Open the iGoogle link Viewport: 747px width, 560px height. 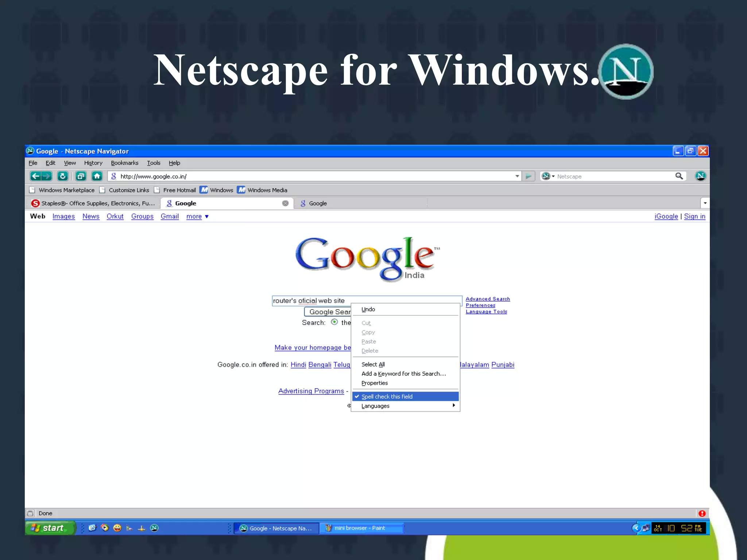coord(666,217)
